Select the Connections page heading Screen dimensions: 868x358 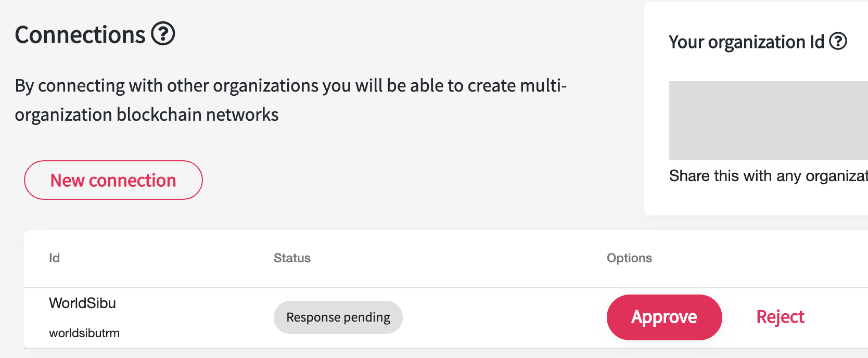tap(80, 35)
